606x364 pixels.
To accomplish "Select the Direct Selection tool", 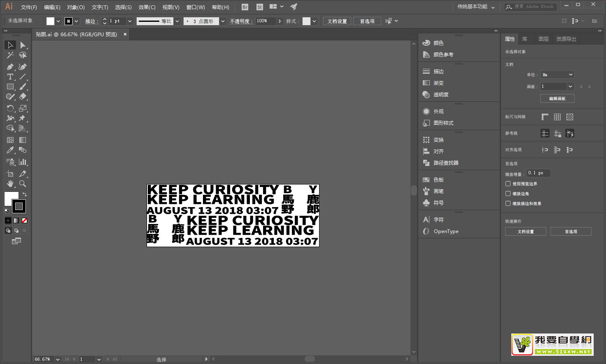I will [23, 45].
